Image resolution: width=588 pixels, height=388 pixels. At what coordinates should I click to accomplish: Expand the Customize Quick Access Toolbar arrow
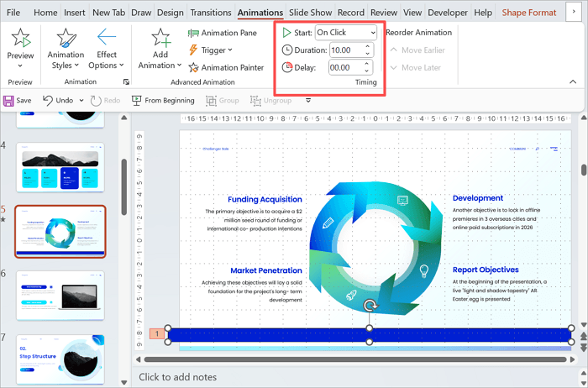[308, 101]
